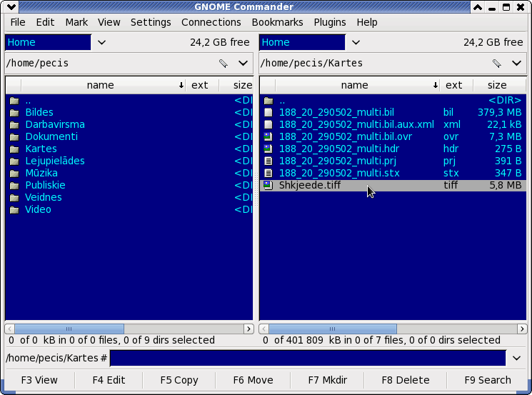The image size is (532, 395).
Task: Open the Settings menu
Action: pyautogui.click(x=151, y=22)
